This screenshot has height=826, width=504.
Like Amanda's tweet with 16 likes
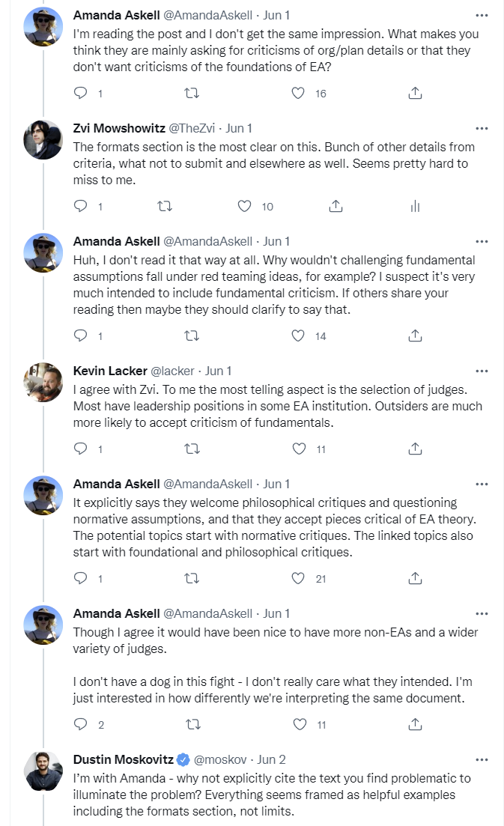click(x=298, y=94)
